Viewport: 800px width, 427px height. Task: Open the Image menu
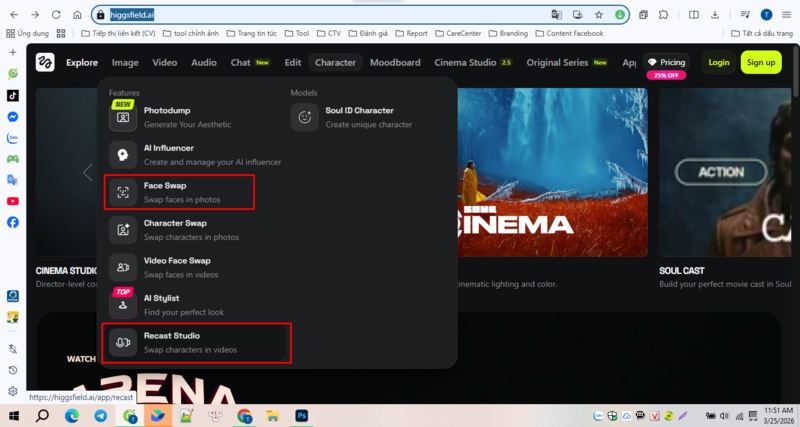[125, 63]
